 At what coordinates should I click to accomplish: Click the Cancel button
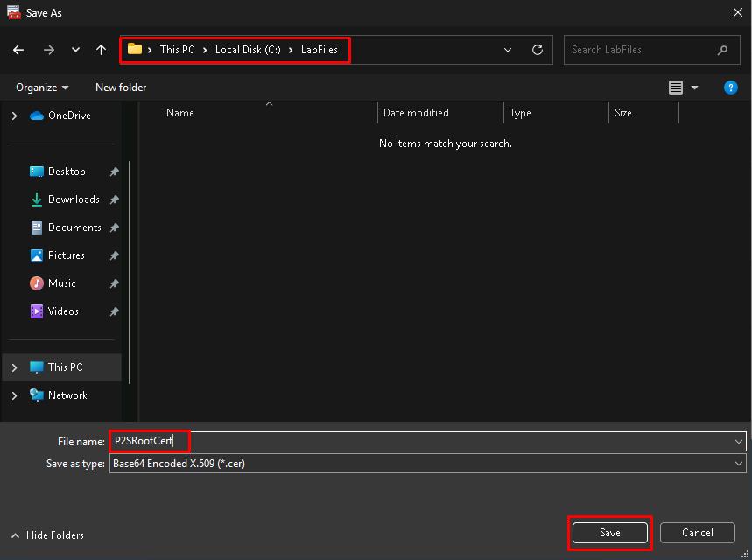[x=697, y=533]
